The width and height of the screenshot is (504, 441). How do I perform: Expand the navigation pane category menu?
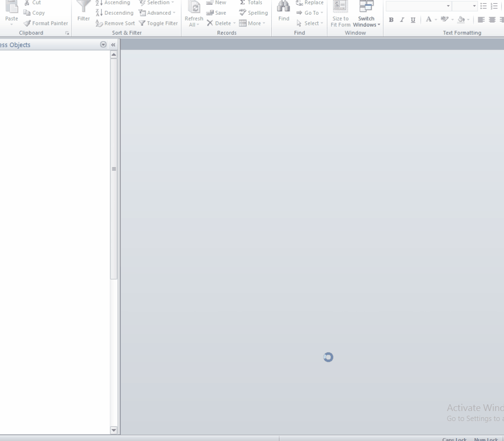click(103, 45)
